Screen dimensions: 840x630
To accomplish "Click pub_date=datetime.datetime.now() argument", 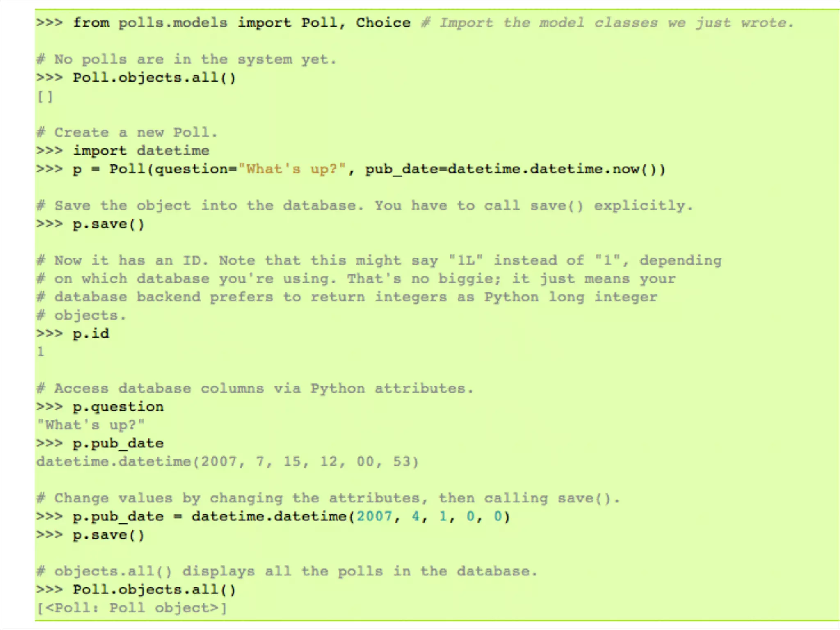I will pyautogui.click(x=515, y=169).
